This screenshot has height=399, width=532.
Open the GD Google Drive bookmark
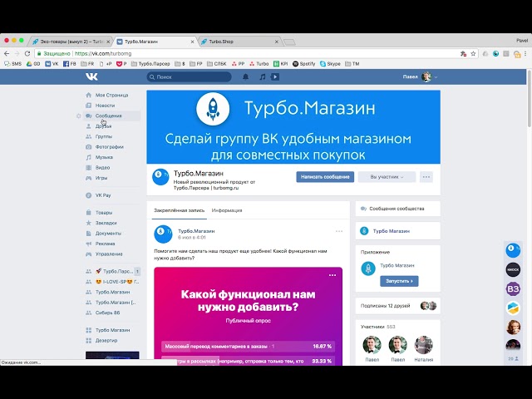pyautogui.click(x=33, y=63)
